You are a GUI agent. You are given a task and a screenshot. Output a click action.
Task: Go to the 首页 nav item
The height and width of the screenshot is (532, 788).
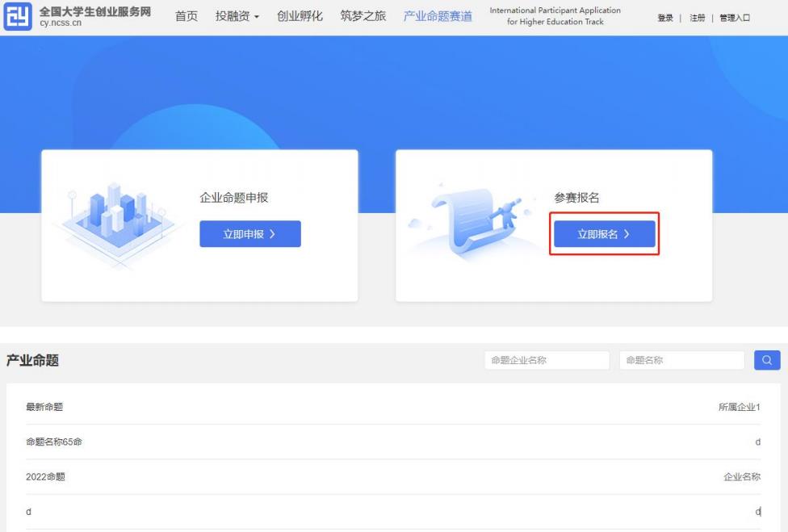(187, 17)
